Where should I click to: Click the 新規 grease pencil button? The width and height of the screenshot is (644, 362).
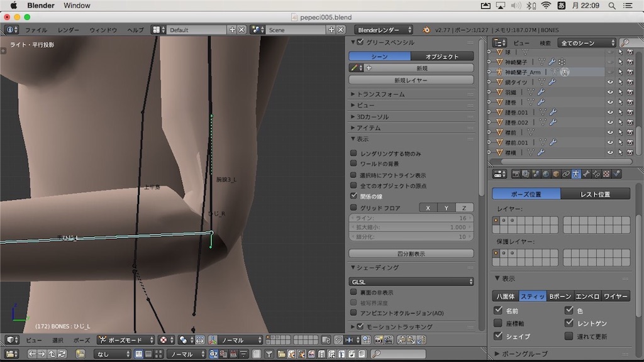(x=422, y=68)
